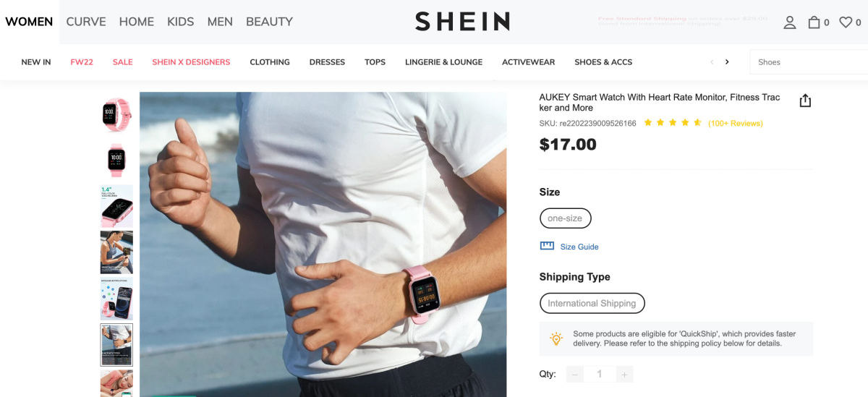Click the Shoes search field

coord(809,62)
